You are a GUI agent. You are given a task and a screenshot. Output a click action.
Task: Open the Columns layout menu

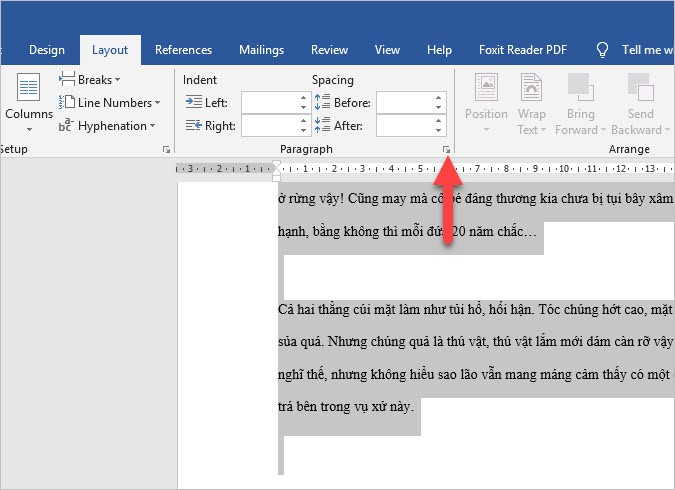pyautogui.click(x=29, y=102)
